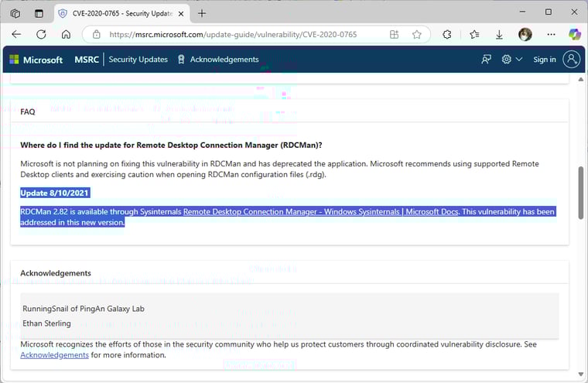Click the msrc.microsoft.com address bar
Image resolution: width=588 pixels, height=383 pixels.
(x=233, y=35)
